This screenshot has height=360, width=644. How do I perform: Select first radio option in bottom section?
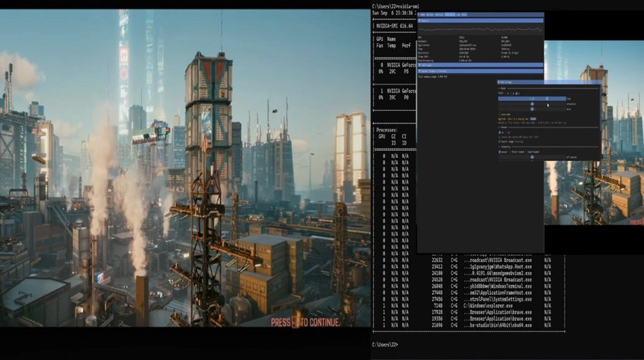pos(500,152)
